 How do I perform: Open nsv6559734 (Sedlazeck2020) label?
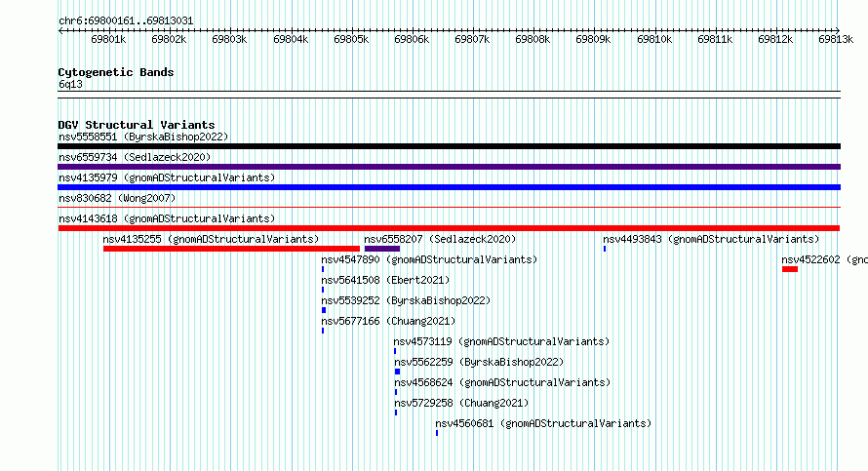(135, 157)
